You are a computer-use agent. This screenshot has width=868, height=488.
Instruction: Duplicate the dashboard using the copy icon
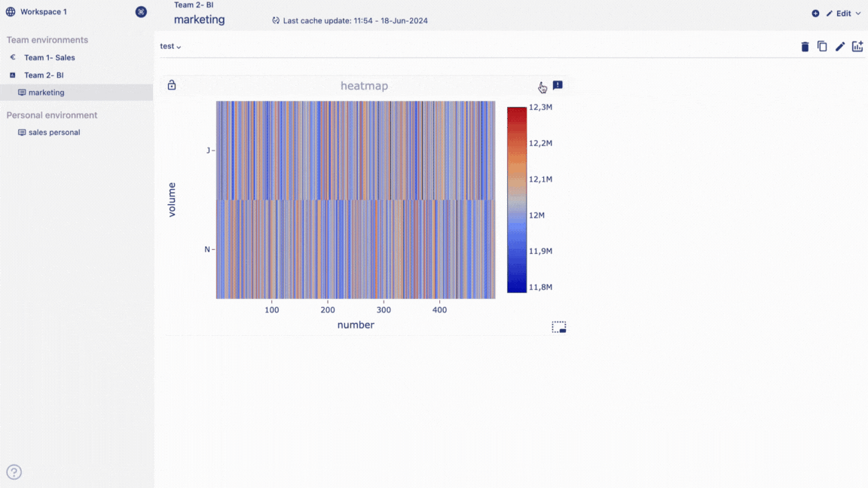click(x=822, y=47)
